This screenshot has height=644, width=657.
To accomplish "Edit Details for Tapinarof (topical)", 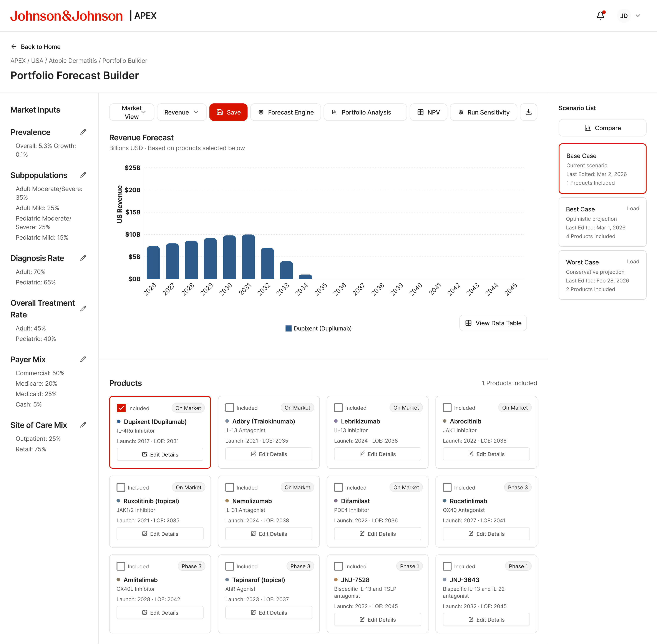I will pyautogui.click(x=269, y=612).
